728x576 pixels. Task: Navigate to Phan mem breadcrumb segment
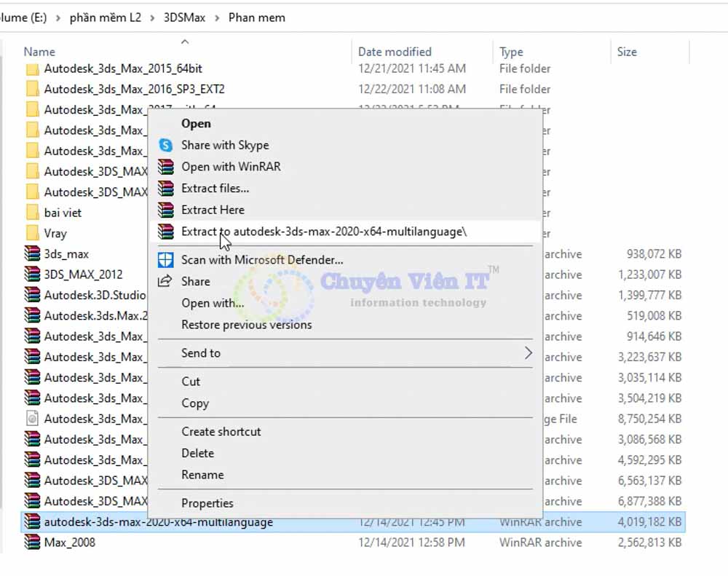(256, 17)
